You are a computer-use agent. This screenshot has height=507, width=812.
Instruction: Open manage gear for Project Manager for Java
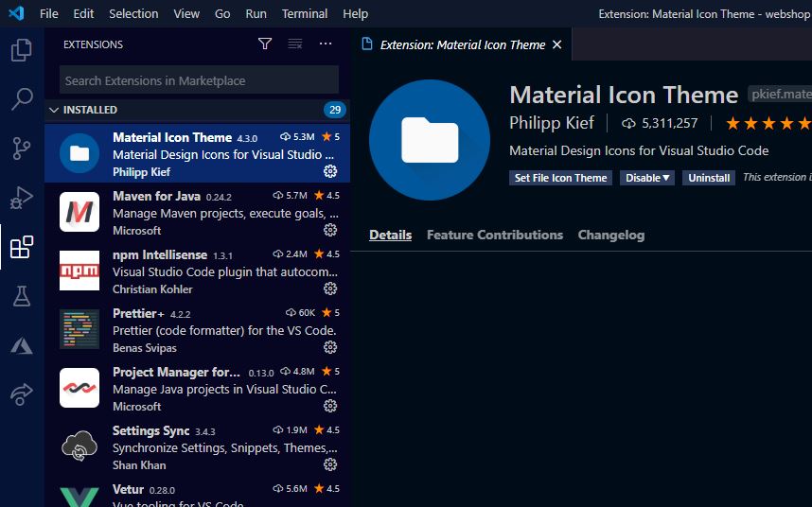tap(330, 406)
